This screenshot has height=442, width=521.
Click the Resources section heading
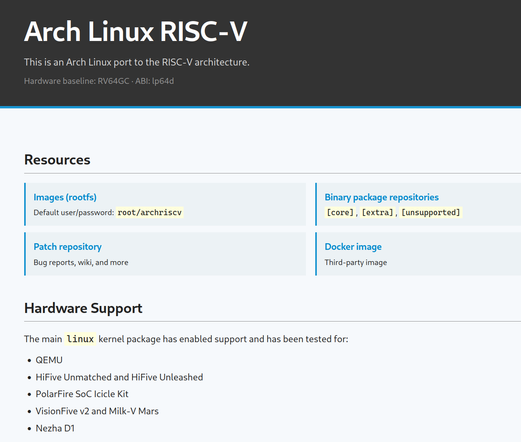point(57,160)
